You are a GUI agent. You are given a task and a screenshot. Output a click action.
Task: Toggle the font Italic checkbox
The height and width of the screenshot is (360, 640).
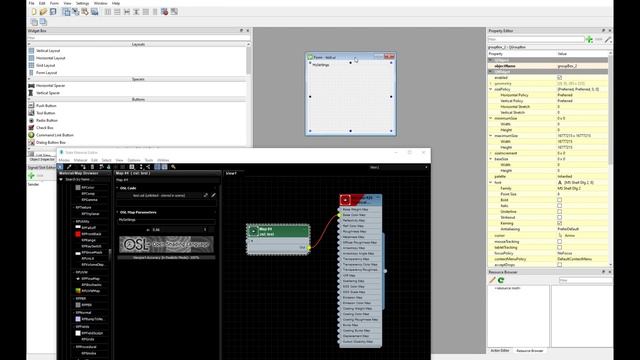coord(560,206)
